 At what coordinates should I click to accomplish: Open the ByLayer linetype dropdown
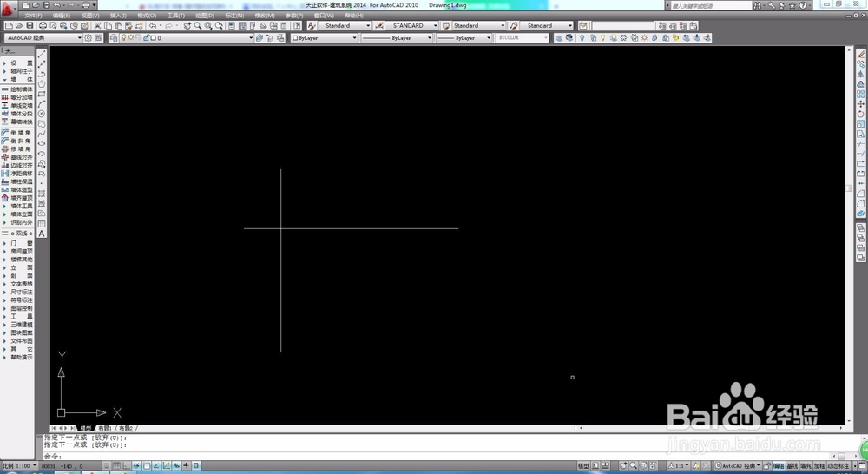point(397,37)
